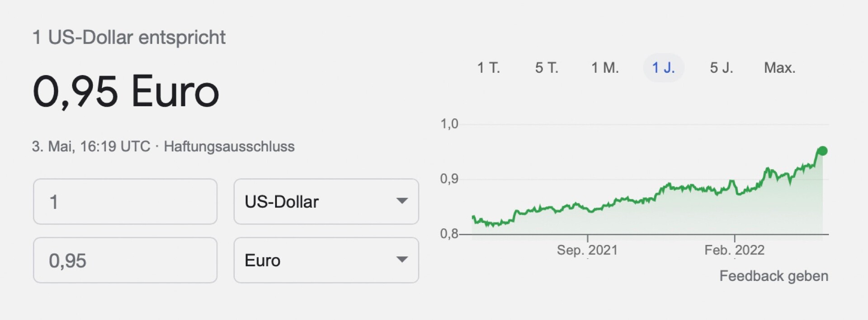Expand the Euro currency dropdown

point(326,260)
